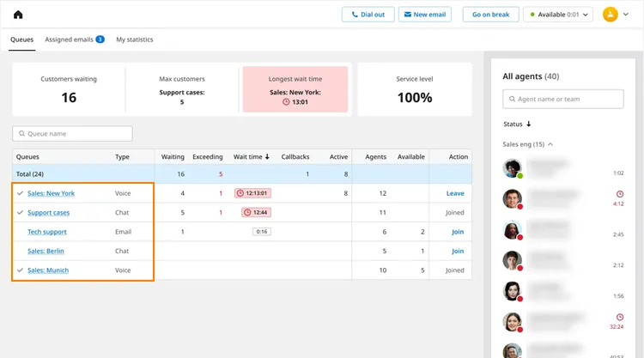
Task: Click the Queues column header
Action: [27, 157]
